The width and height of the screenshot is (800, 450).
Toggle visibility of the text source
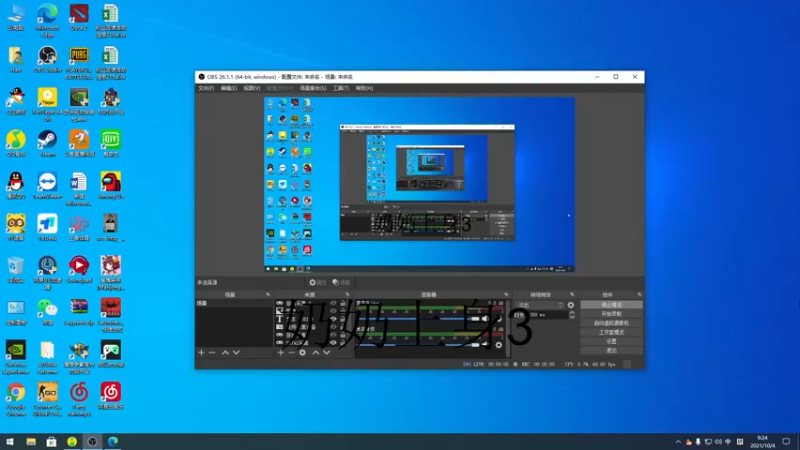tap(333, 319)
